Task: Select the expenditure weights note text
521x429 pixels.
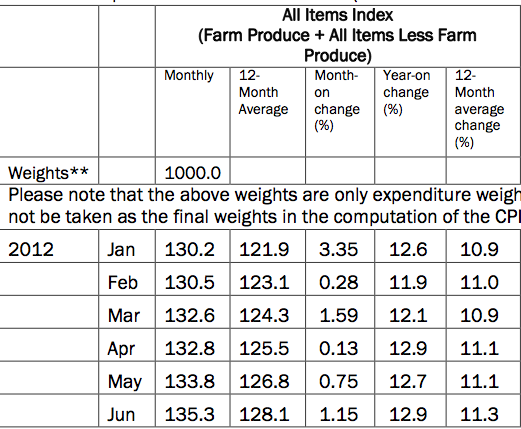Action: (264, 206)
